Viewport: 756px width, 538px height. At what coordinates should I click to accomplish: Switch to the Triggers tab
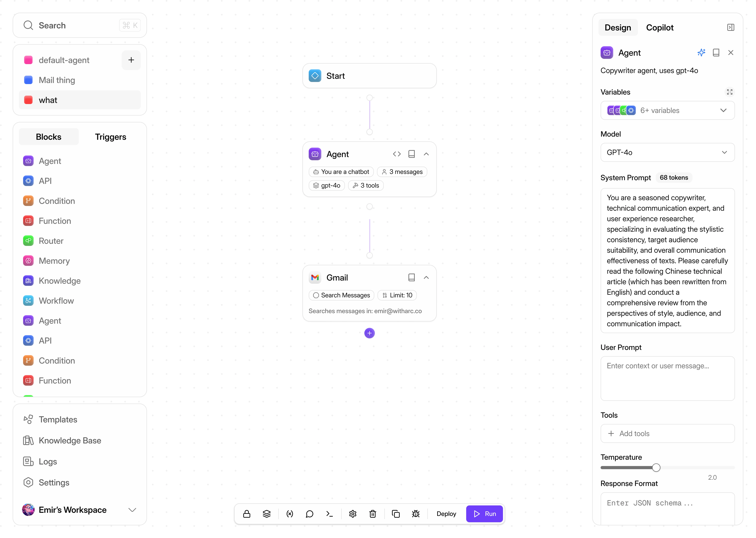pos(111,137)
